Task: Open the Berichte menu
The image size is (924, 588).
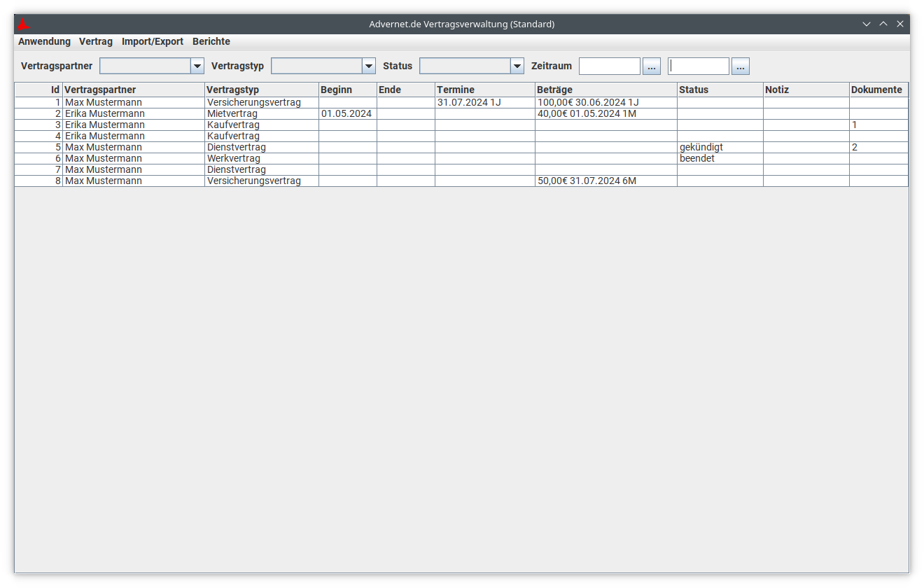Action: (x=211, y=41)
